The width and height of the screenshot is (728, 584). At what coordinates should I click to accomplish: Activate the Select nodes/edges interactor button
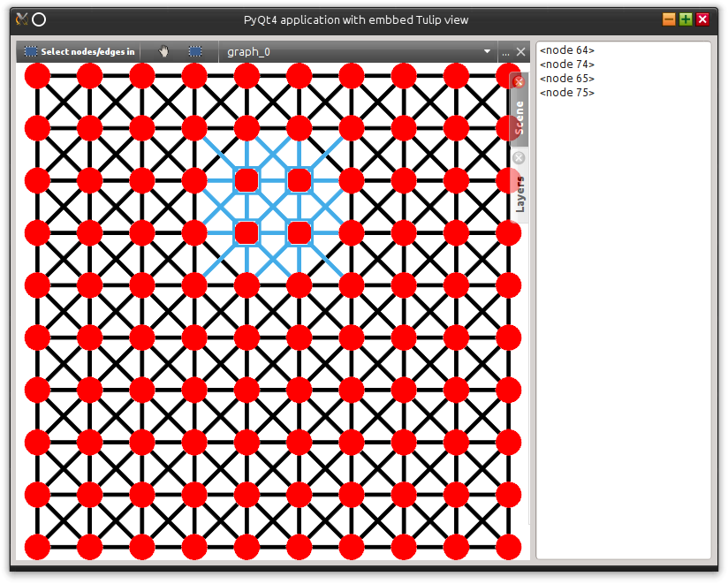(79, 52)
